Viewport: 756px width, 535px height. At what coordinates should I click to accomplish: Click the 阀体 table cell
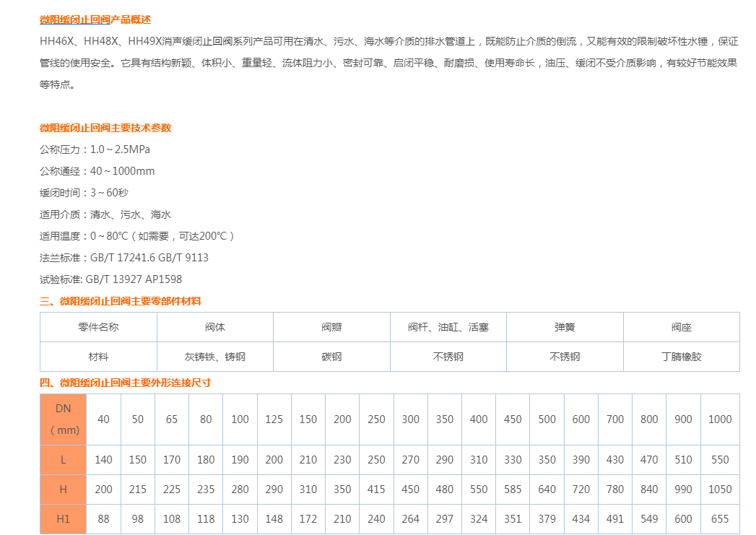(214, 326)
